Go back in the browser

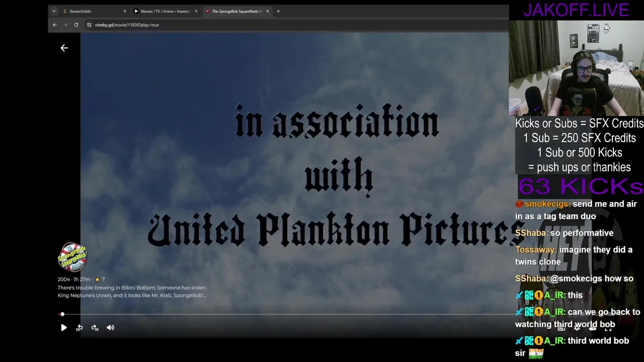tap(55, 25)
